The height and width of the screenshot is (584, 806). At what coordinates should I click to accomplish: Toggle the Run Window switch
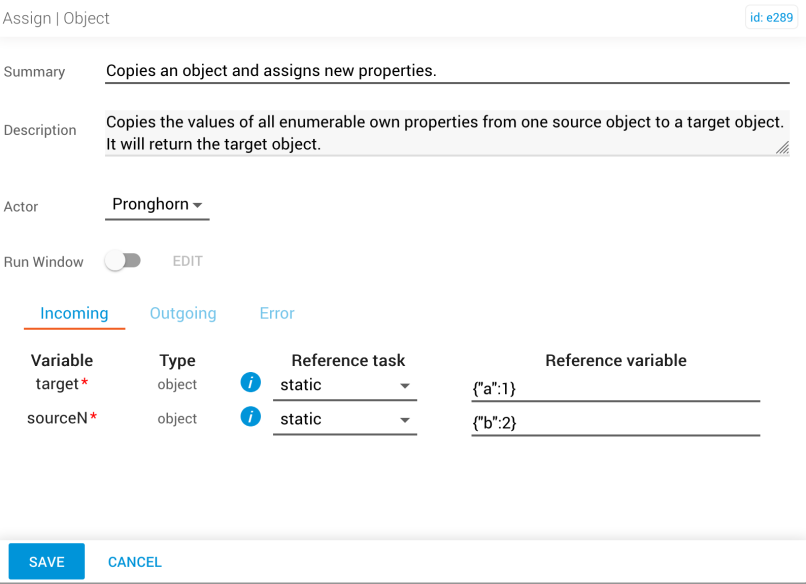[x=123, y=261]
